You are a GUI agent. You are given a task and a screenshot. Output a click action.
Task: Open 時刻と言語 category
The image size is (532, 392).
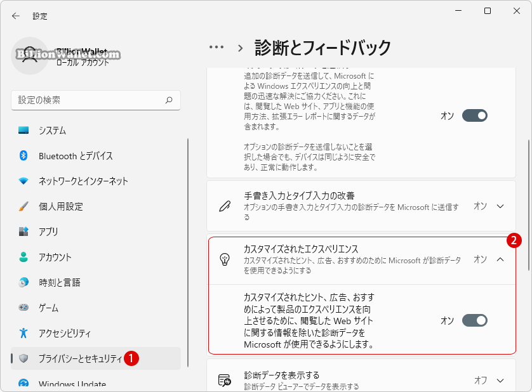96,282
